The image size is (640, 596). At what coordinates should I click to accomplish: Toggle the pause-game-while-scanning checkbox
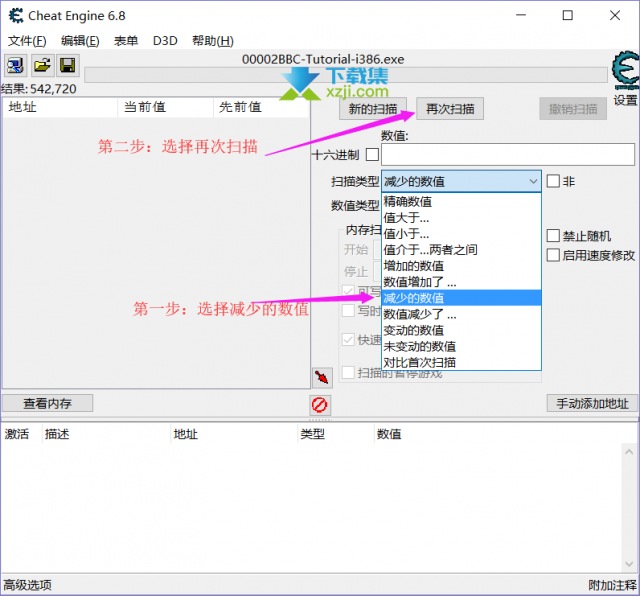coord(348,372)
